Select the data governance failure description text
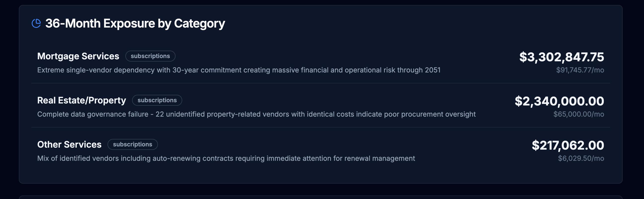 tap(256, 114)
